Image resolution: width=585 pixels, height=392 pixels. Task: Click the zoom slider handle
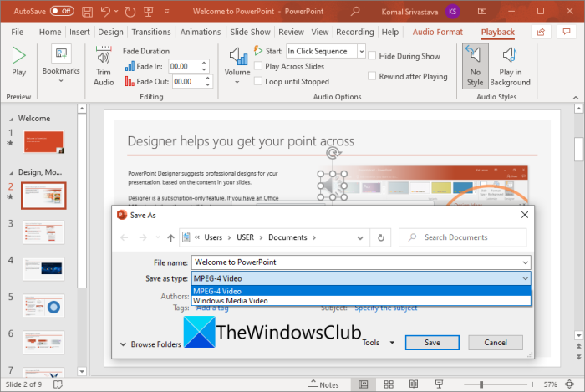click(x=481, y=384)
